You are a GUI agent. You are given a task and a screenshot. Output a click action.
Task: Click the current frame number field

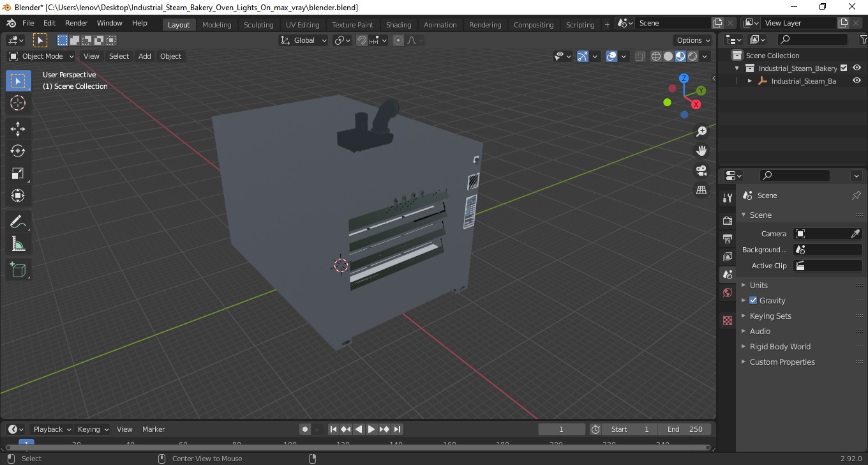tap(562, 429)
